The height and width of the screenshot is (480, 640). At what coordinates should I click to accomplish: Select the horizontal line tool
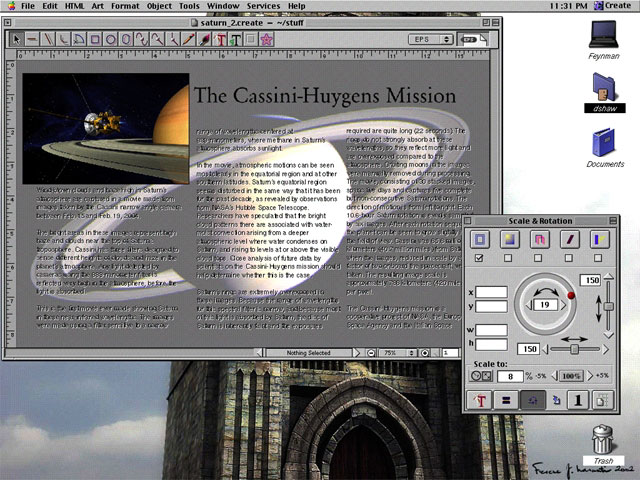click(32, 40)
